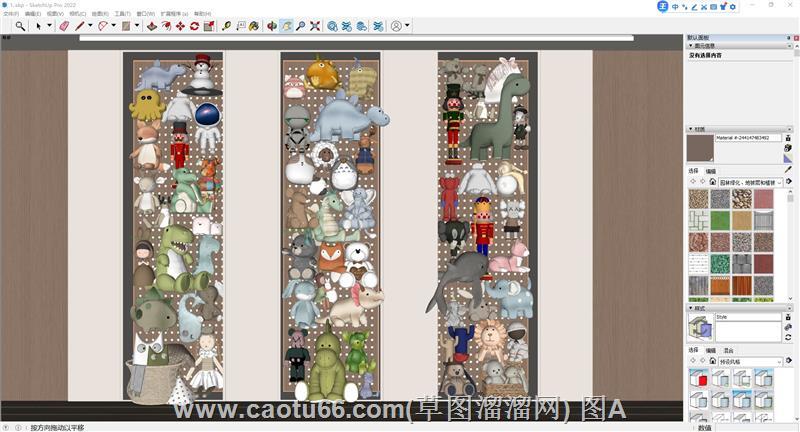Click the Sogou input method icon
Viewport: 800px width, 432px height.
pyautogui.click(x=662, y=7)
